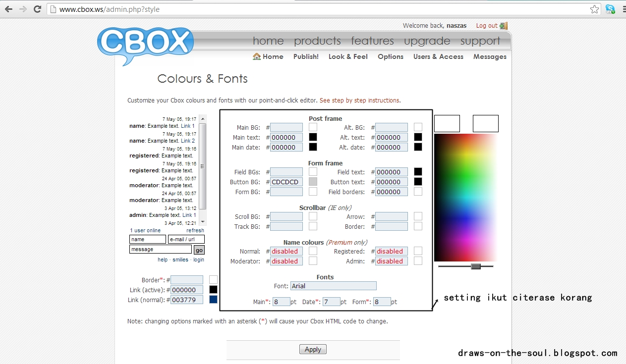Click the Link (normal) hex field 003779

click(x=187, y=300)
